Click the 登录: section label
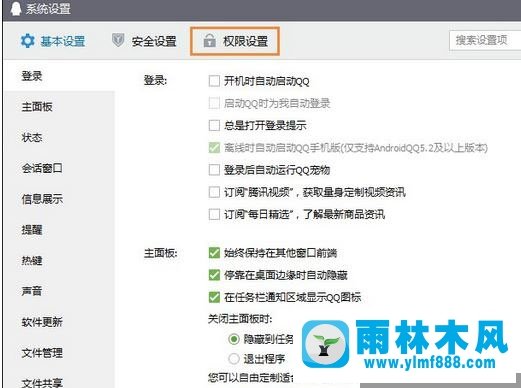521x388 pixels. click(155, 81)
